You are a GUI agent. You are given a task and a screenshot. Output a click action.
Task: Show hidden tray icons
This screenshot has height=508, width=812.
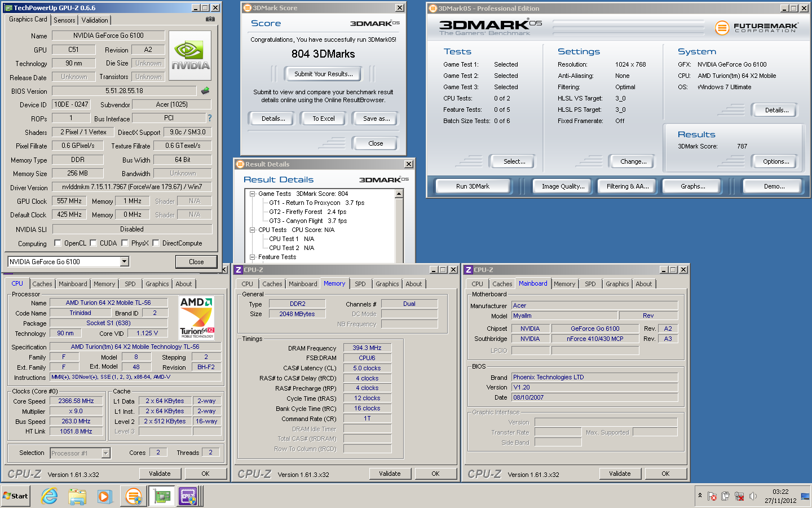pyautogui.click(x=700, y=496)
